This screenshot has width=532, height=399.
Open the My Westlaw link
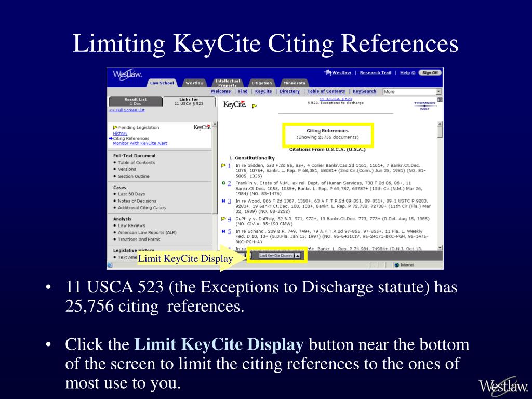tap(338, 73)
